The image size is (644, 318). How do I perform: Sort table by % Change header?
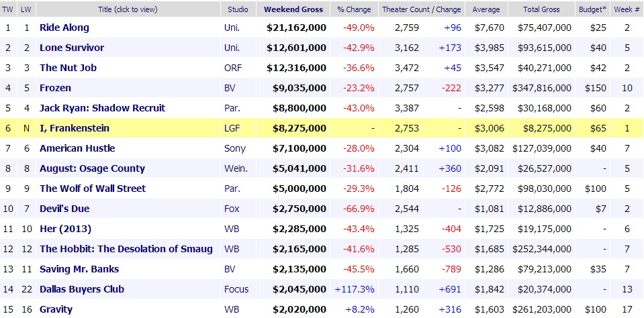tap(355, 9)
